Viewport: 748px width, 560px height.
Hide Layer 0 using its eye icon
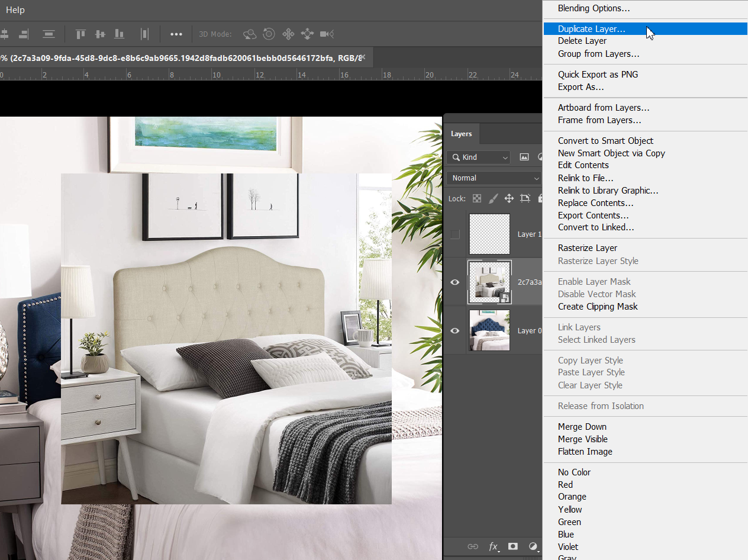(454, 331)
